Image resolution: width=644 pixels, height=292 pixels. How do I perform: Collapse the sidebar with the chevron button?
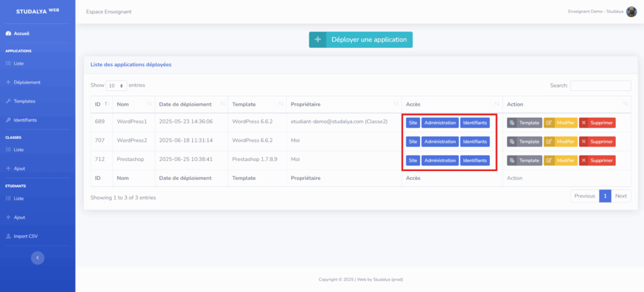point(38,257)
